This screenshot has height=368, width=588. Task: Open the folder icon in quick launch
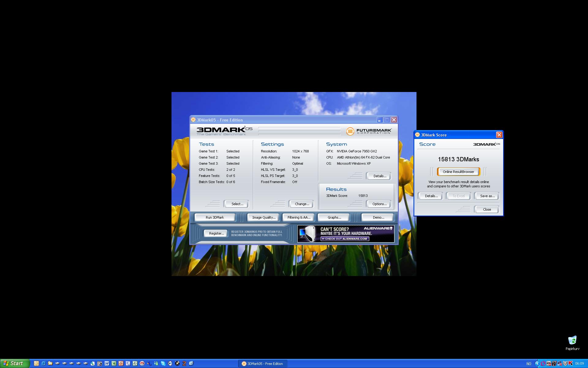50,363
